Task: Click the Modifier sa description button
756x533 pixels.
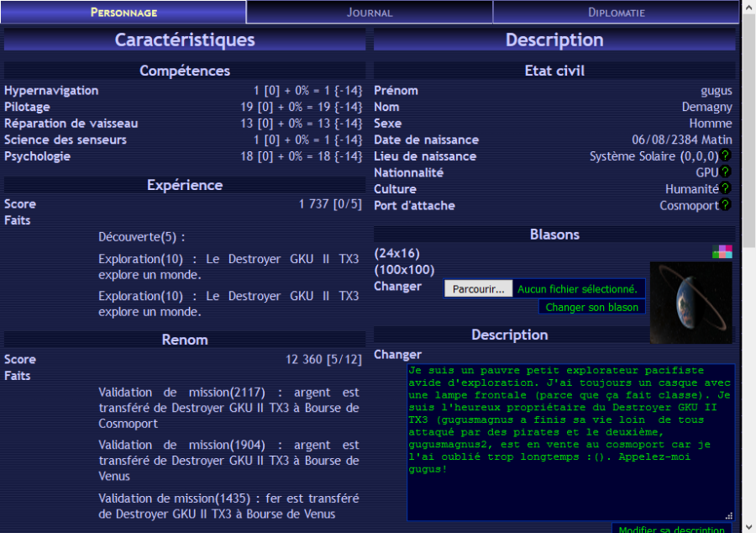Action: click(x=671, y=530)
